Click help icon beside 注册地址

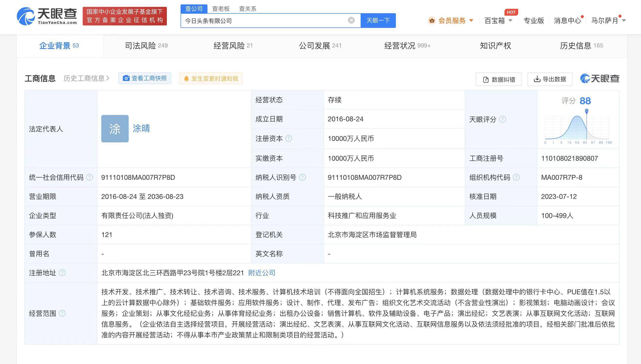click(62, 273)
